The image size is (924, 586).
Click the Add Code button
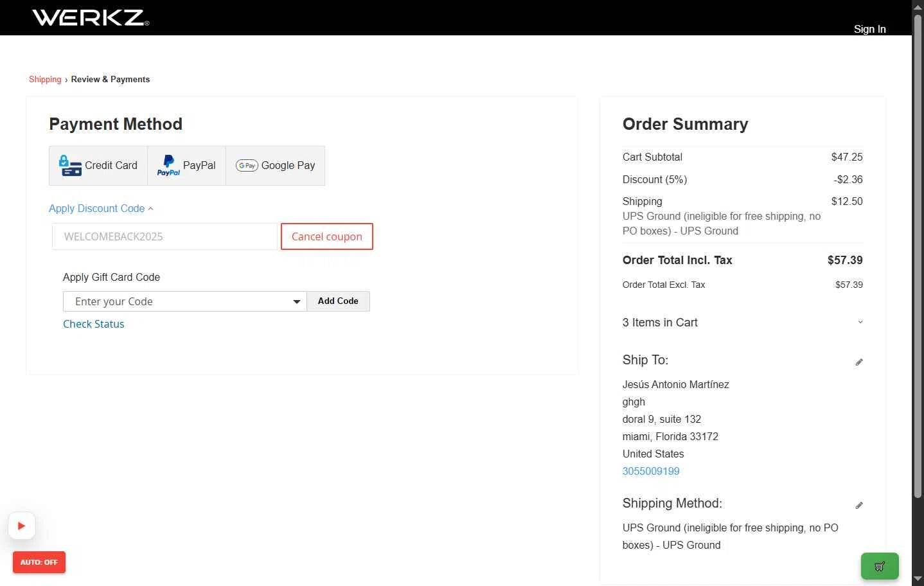click(338, 301)
